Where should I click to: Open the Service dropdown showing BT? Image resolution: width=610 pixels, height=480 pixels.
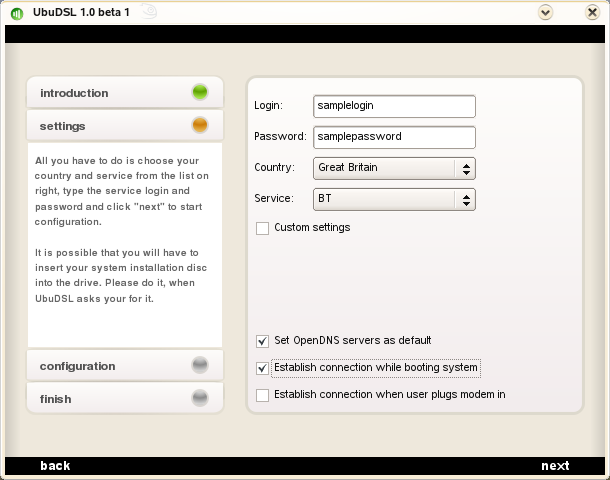(394, 200)
